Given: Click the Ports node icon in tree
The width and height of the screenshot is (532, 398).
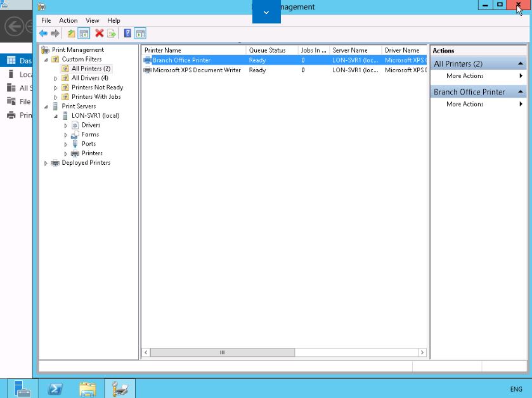Looking at the screenshot, I should click(x=75, y=144).
